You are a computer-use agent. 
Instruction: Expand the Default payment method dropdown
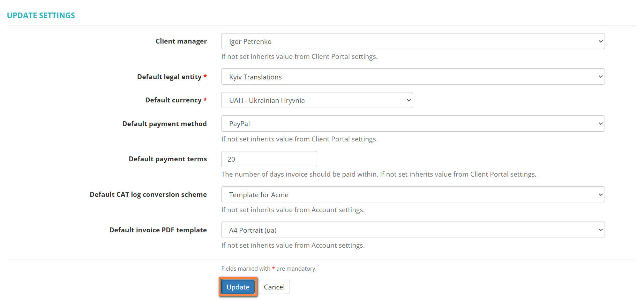click(412, 124)
